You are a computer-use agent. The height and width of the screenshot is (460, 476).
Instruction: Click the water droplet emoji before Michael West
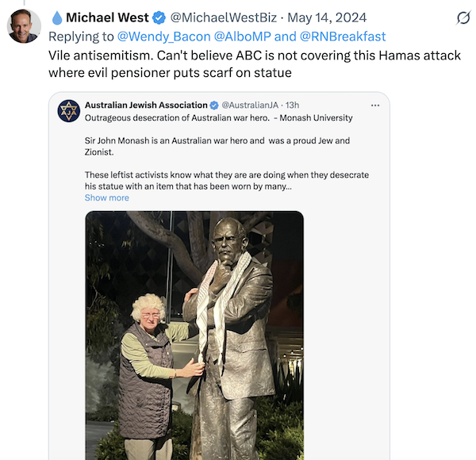pos(57,18)
